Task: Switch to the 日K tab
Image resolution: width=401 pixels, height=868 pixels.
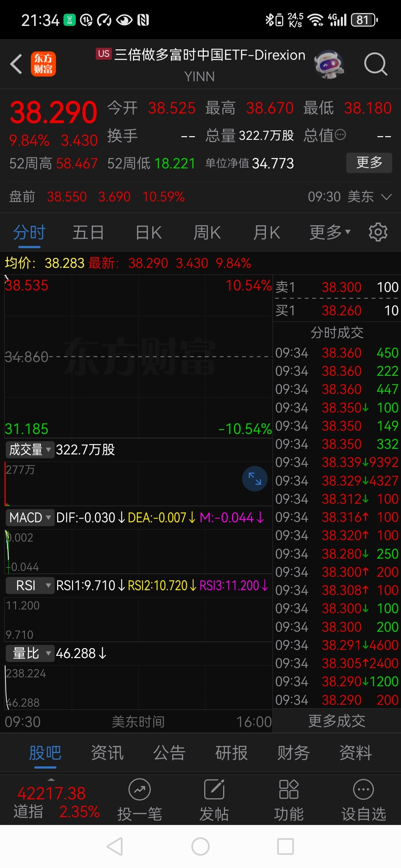Action: 149,233
